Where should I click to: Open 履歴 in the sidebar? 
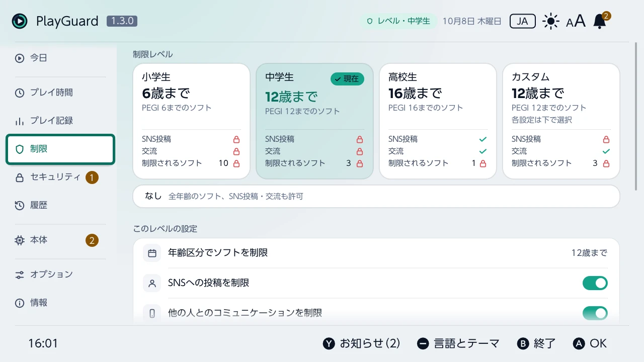60,205
